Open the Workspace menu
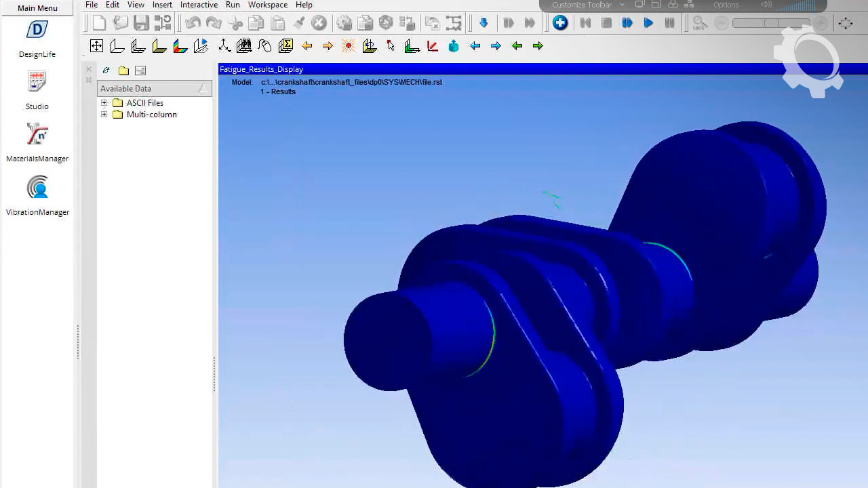 tap(267, 5)
